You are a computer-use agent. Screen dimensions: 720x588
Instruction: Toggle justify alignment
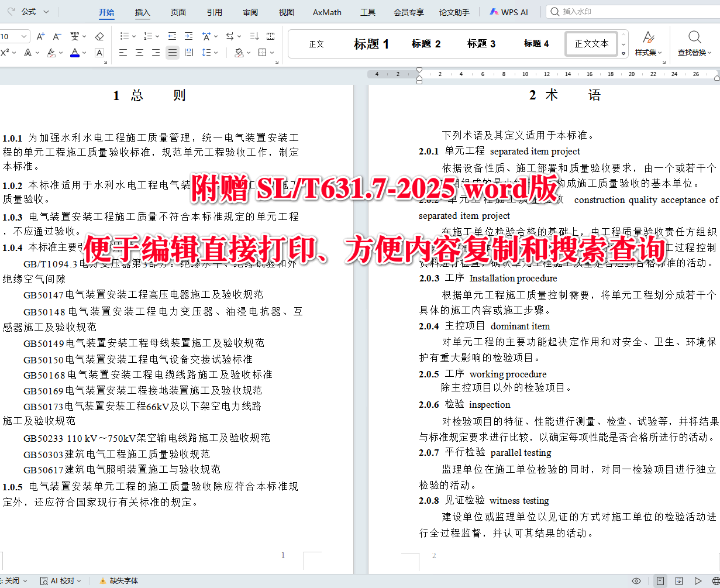(172, 53)
